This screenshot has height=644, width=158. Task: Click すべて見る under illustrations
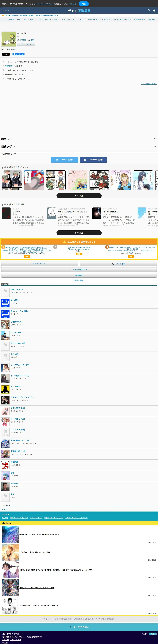tap(79, 196)
